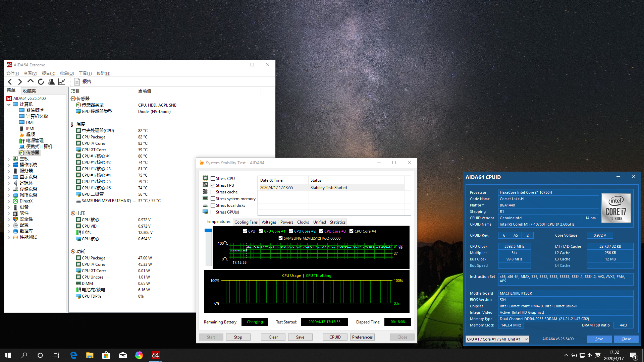This screenshot has height=362, width=644.
Task: Open Preferences in stability test
Action: pyautogui.click(x=362, y=337)
